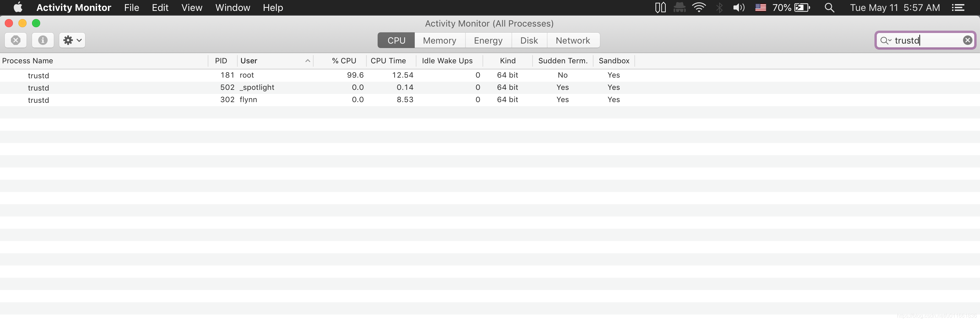
Task: Switch to the CPU tab
Action: click(396, 40)
